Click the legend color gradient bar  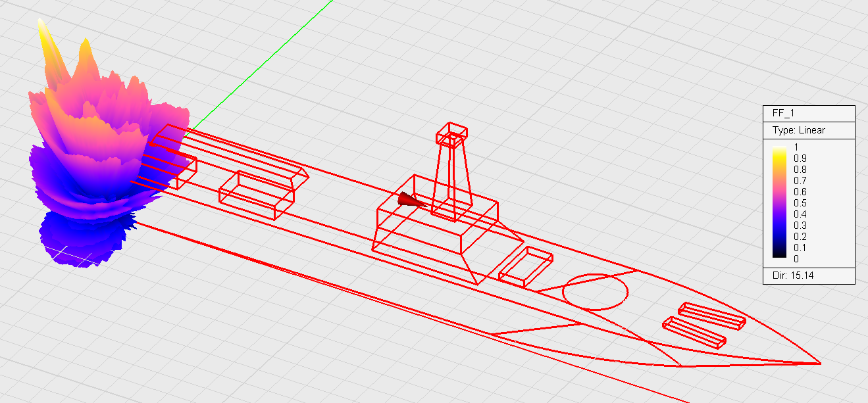coord(779,202)
